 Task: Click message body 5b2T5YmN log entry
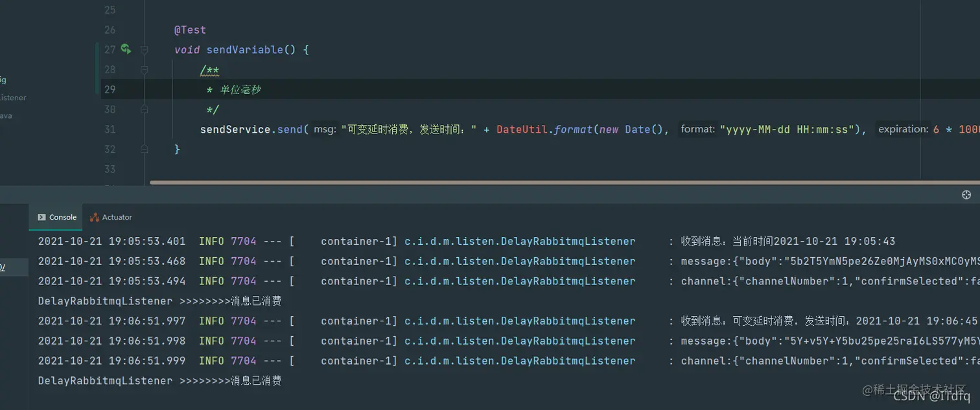[x=830, y=261]
